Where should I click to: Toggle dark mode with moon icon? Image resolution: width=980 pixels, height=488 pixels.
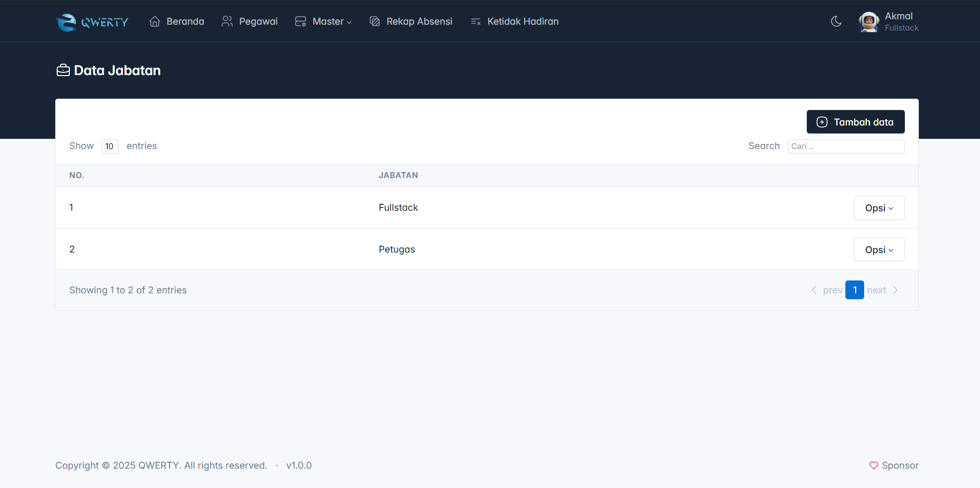(836, 21)
